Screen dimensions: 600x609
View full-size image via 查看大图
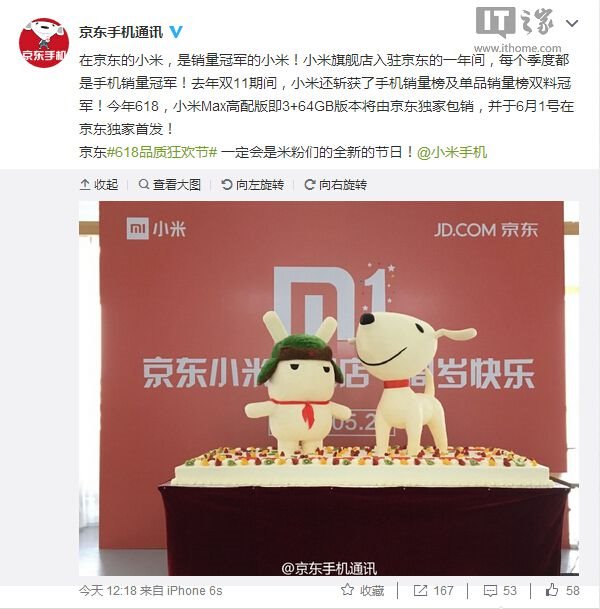click(x=170, y=185)
